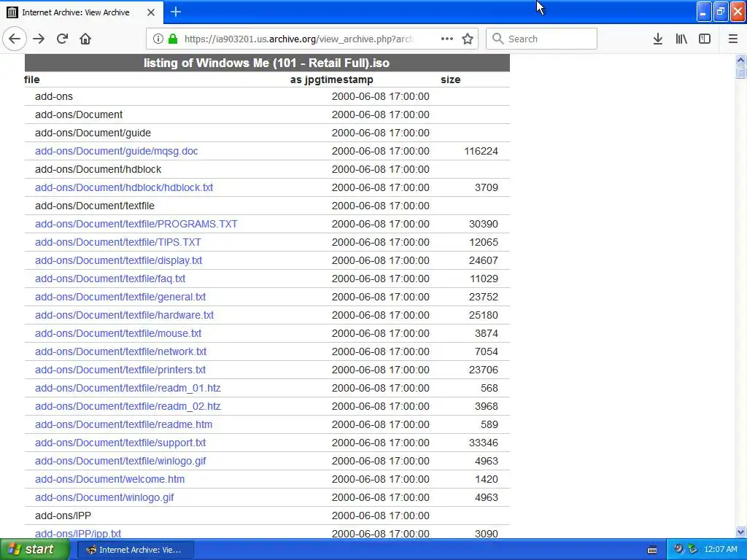Image resolution: width=747 pixels, height=560 pixels.
Task: Open the printers.txt file link
Action: (120, 370)
